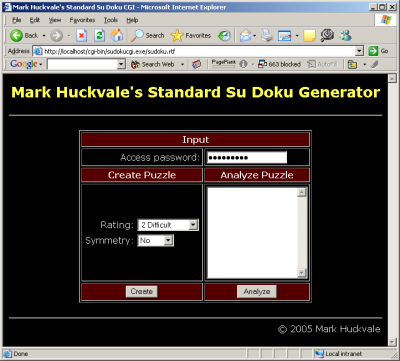Click inside the Analyze Puzzle text area
Image resolution: width=400 pixels, height=361 pixels.
[x=252, y=233]
